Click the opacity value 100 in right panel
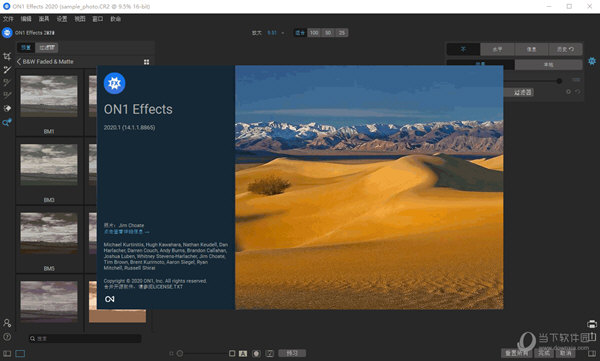This screenshot has width=600, height=361. pyautogui.click(x=576, y=80)
